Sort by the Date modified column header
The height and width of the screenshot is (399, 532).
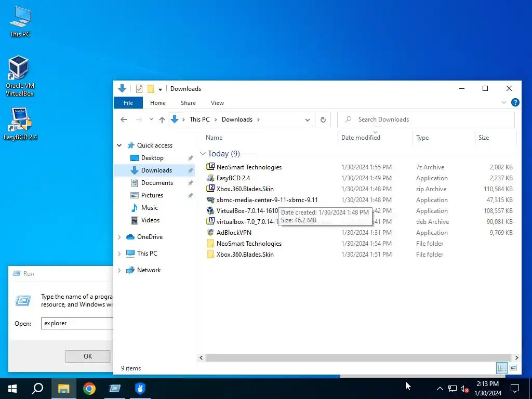coord(361,137)
